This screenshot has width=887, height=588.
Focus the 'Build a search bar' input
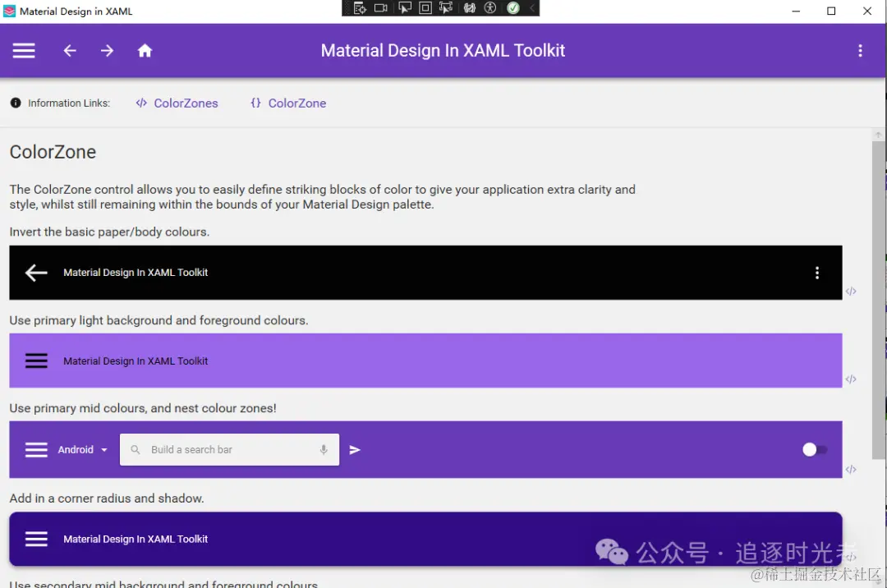[230, 449]
